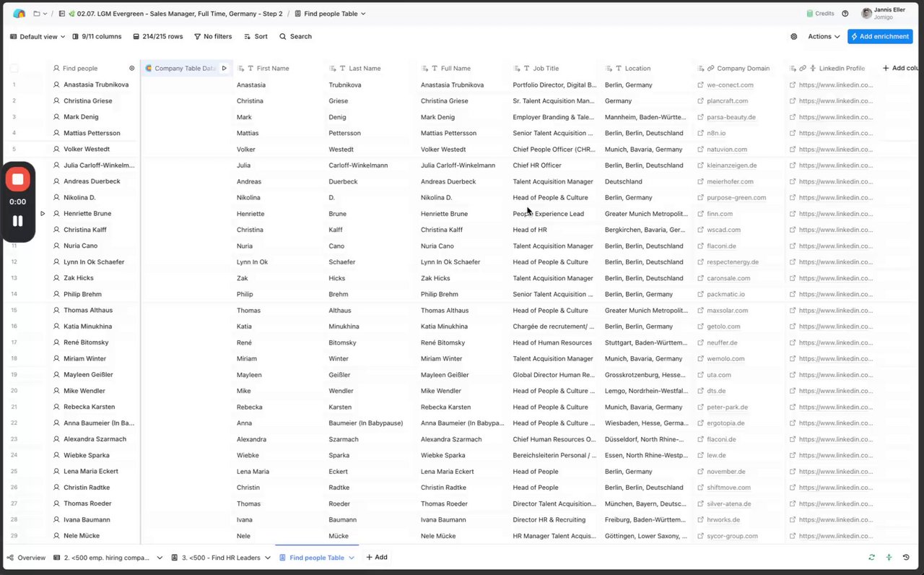This screenshot has height=575, width=924.
Task: Open chevron on active Find people Table tab
Action: (352, 558)
